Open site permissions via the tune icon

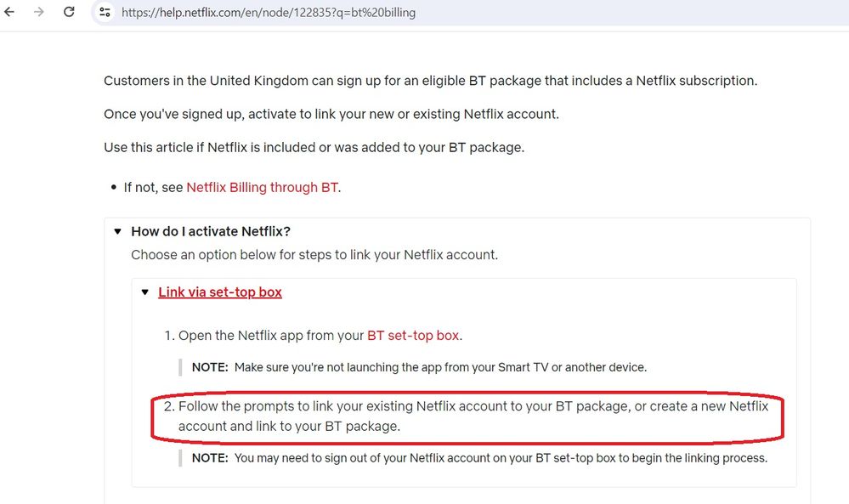coord(104,12)
